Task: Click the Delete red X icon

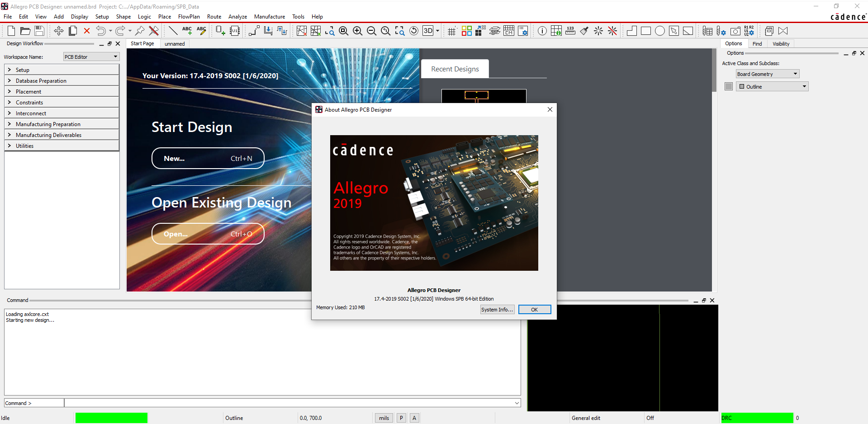Action: (x=87, y=31)
